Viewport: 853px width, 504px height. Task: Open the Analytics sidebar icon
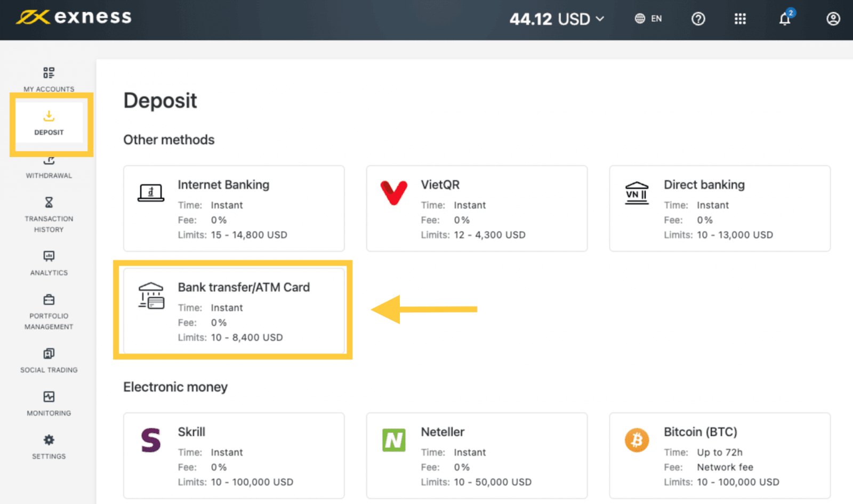tap(49, 256)
